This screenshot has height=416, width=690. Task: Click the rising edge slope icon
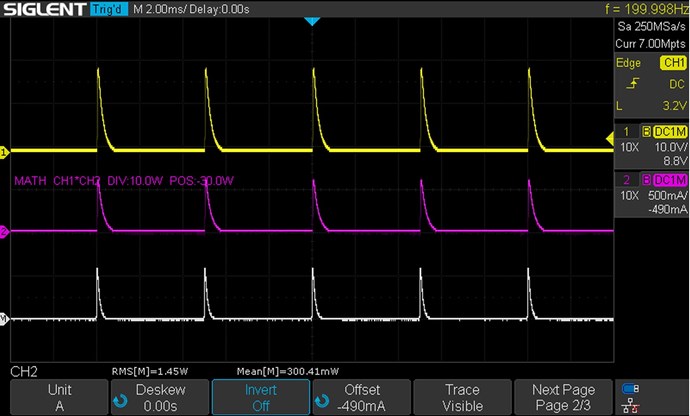click(633, 83)
